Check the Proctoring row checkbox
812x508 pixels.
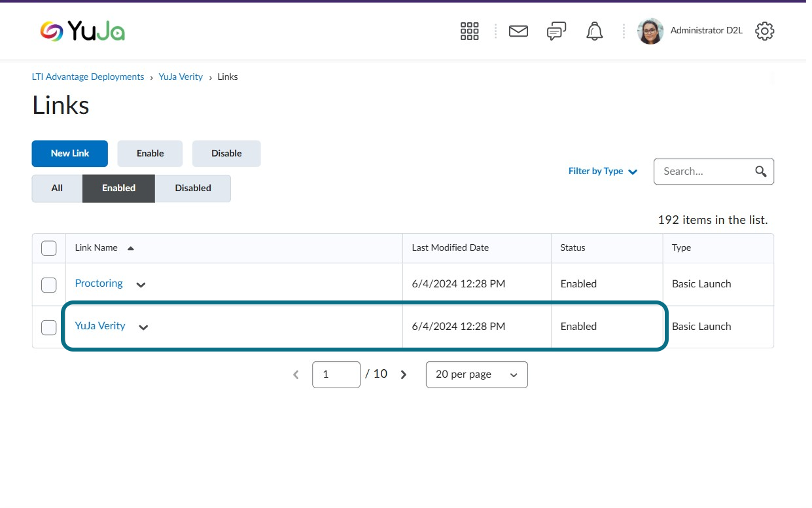[x=49, y=285]
